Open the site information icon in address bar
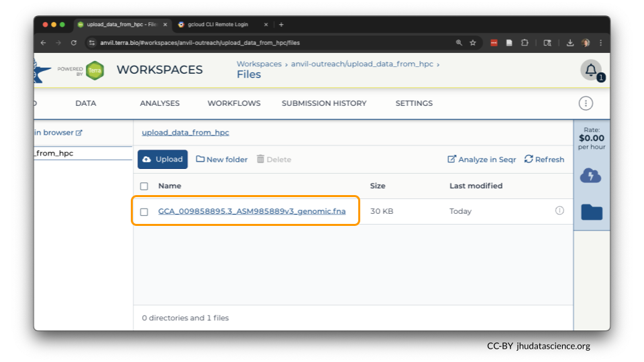Screen dimensions: 644x362 coord(92,43)
